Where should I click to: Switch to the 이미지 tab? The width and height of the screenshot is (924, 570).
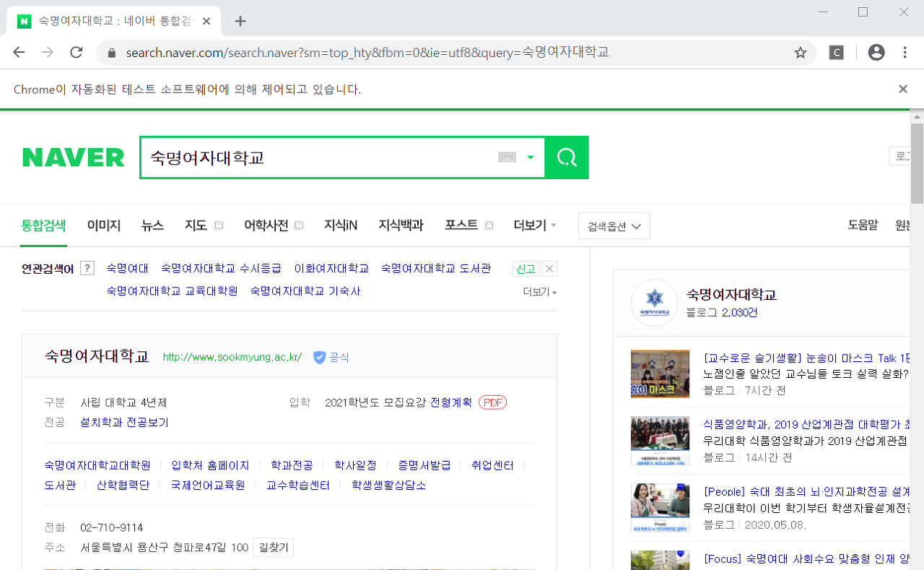(104, 225)
